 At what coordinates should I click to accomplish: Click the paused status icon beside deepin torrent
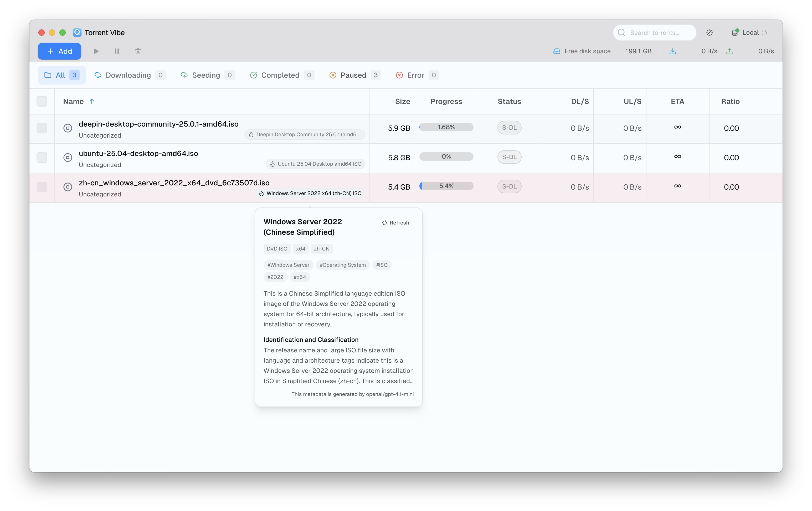click(68, 128)
